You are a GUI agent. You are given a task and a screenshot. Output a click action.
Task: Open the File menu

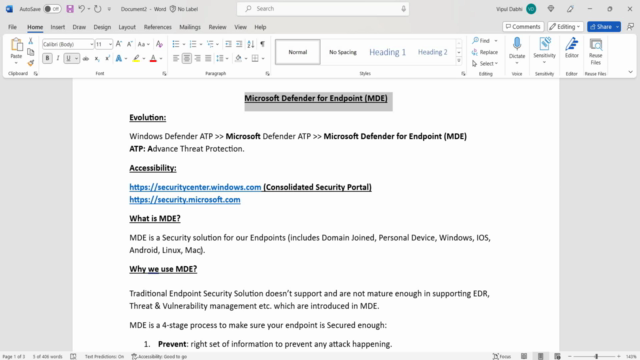(x=12, y=27)
